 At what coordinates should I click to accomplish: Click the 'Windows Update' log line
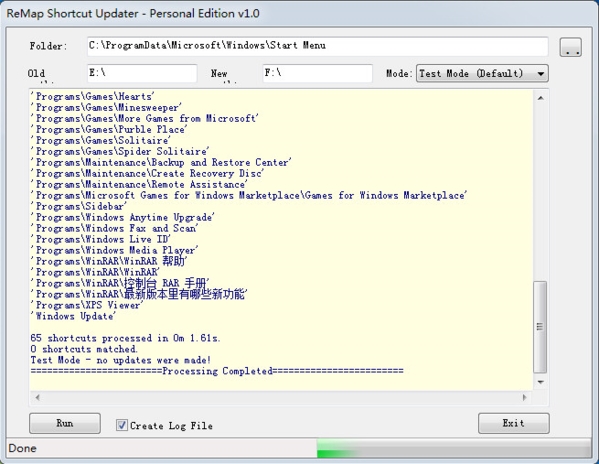[x=73, y=317]
